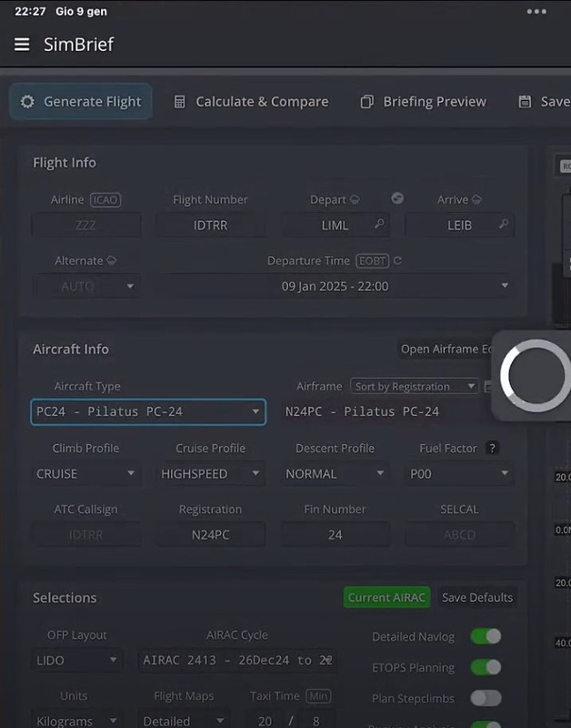The width and height of the screenshot is (571, 728).
Task: Open the Flight Maps Detailed dropdown
Action: (185, 720)
